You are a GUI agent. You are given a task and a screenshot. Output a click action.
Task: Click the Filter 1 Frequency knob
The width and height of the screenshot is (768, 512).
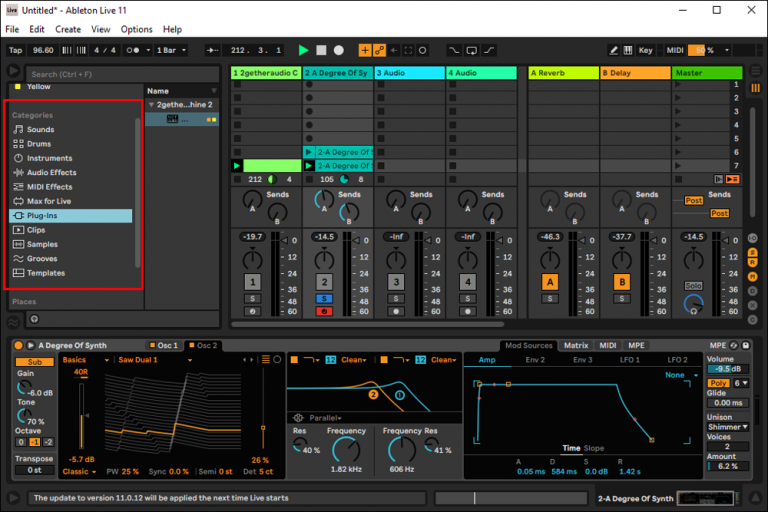tap(347, 450)
